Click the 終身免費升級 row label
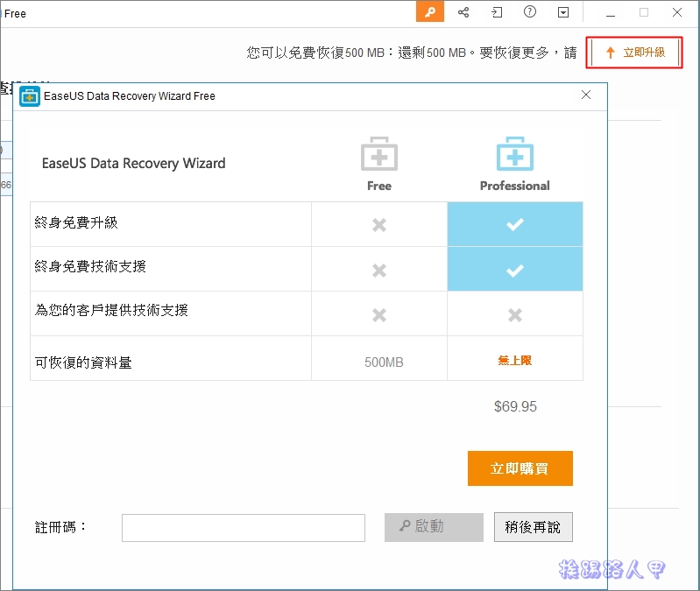 click(x=76, y=222)
